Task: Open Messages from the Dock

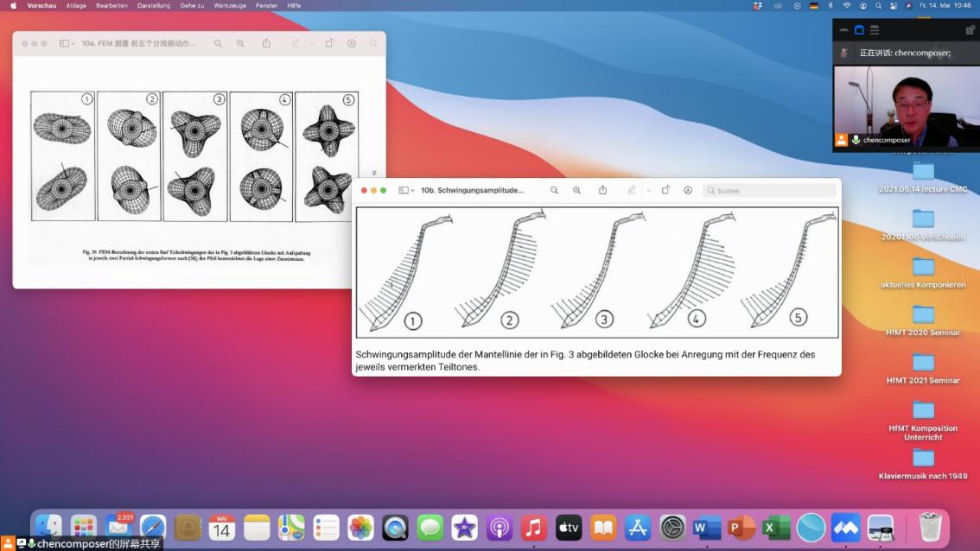Action: (430, 529)
